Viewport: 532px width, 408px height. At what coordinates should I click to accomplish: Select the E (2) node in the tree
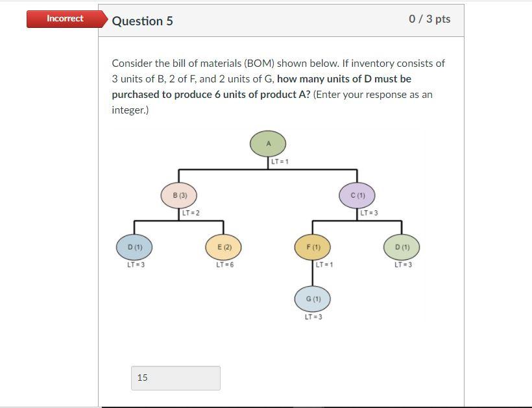pos(224,247)
